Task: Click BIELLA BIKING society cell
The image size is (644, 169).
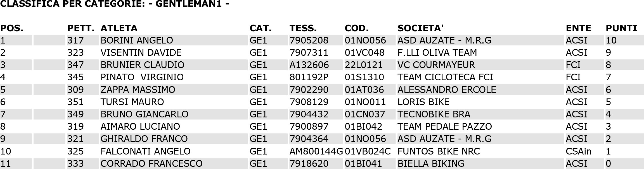Action: [x=431, y=164]
